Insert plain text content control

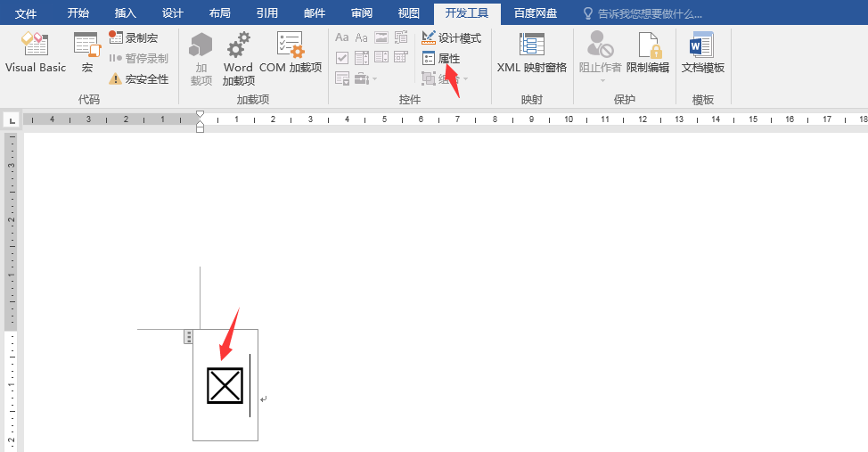click(362, 37)
